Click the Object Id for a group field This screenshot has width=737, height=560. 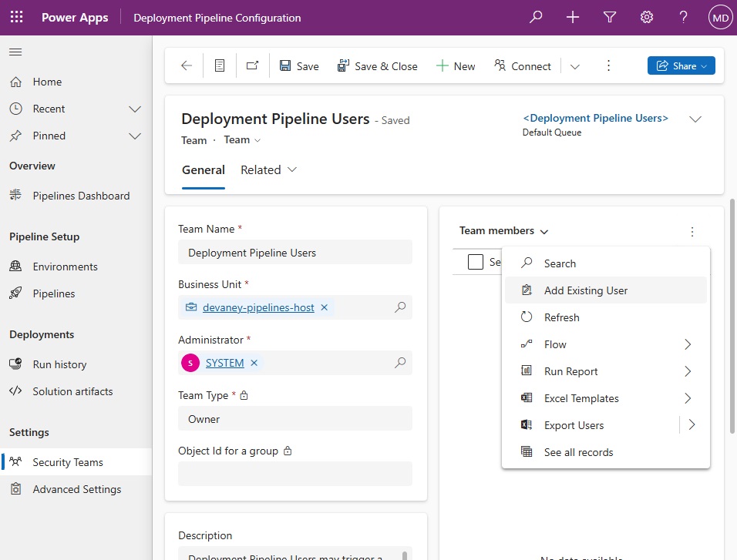click(295, 473)
